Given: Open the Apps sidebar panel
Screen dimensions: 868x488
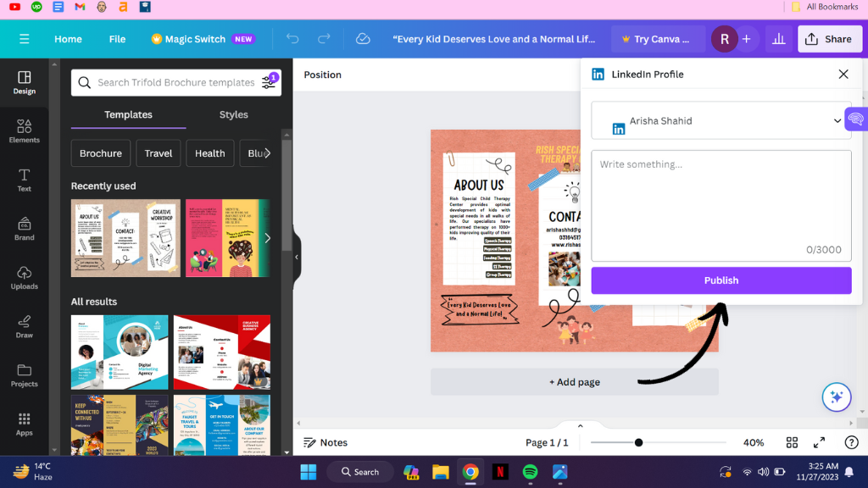Looking at the screenshot, I should 24,424.
